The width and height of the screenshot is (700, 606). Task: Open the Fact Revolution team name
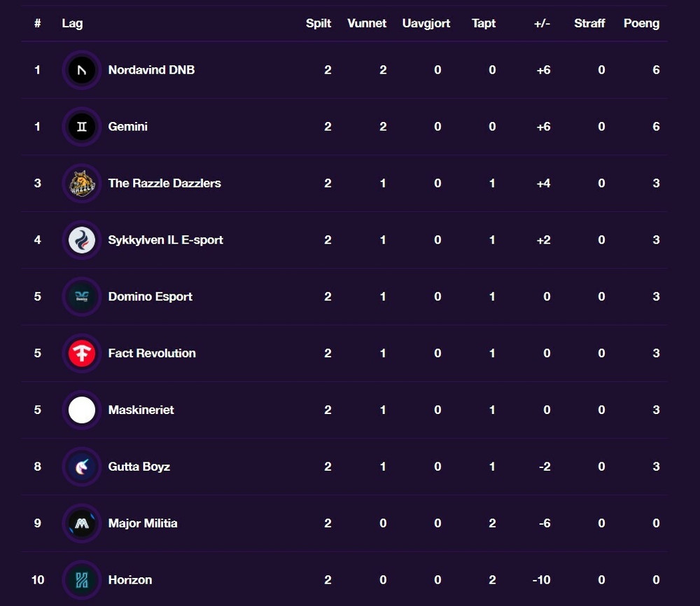pyautogui.click(x=152, y=354)
